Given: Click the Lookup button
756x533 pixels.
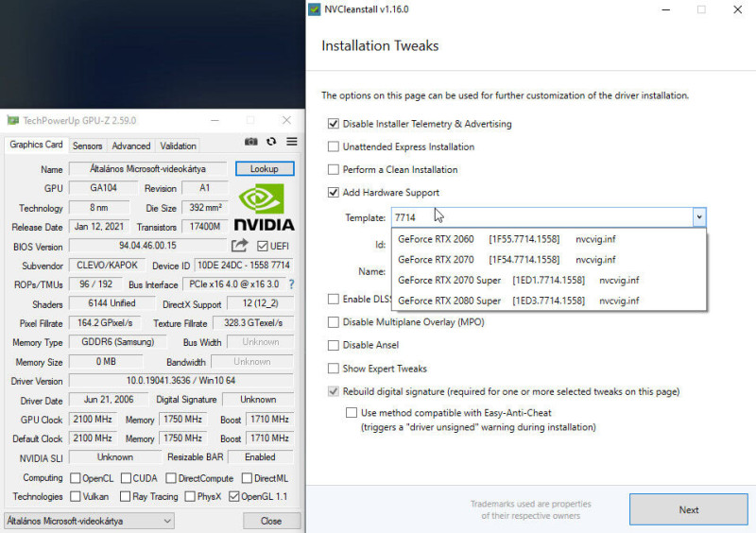Looking at the screenshot, I should [x=265, y=169].
